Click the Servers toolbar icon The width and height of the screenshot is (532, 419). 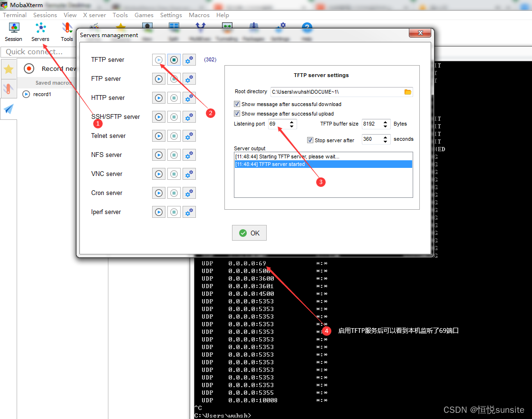pos(40,32)
